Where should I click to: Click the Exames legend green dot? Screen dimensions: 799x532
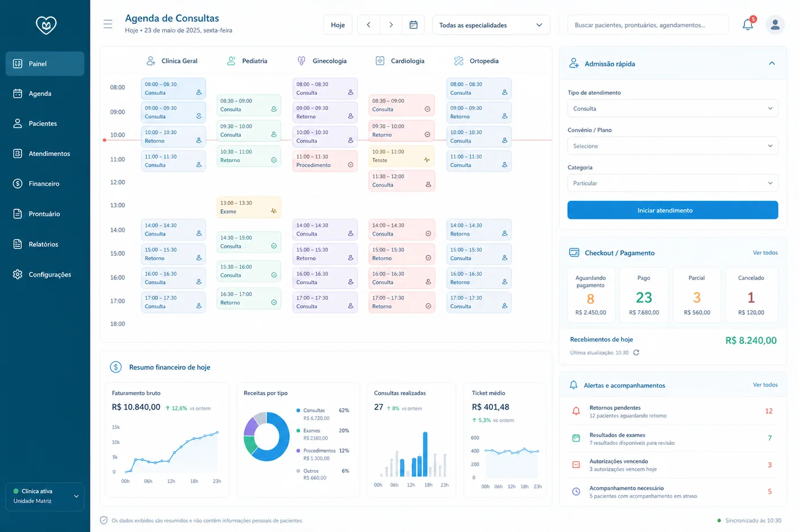point(298,431)
